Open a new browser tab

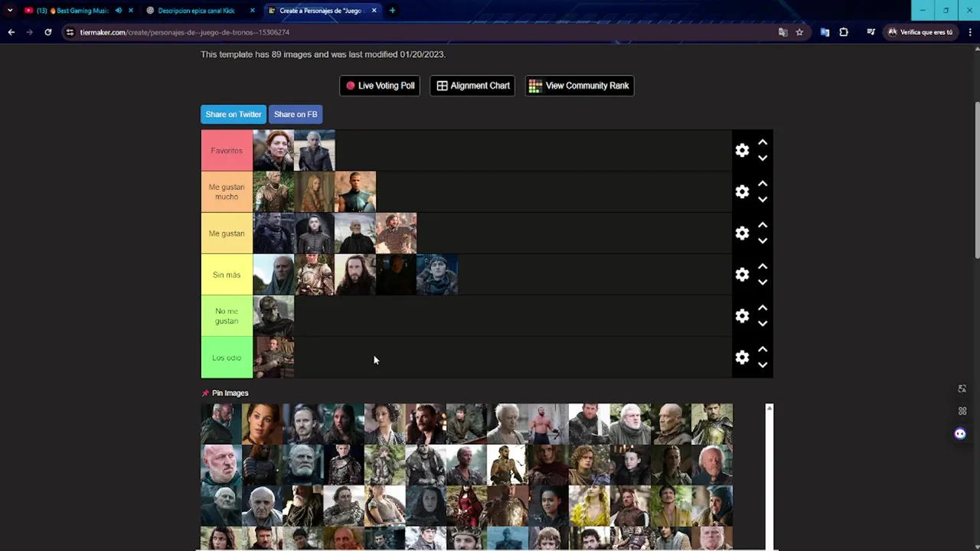392,11
